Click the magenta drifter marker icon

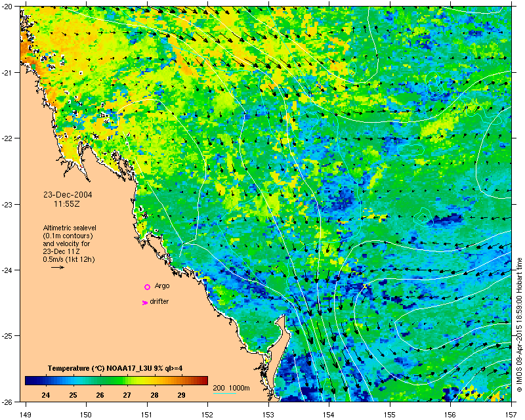coord(144,303)
